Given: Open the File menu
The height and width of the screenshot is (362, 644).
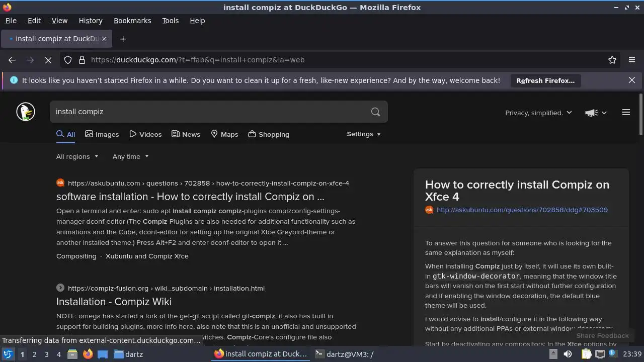Looking at the screenshot, I should pyautogui.click(x=11, y=21).
